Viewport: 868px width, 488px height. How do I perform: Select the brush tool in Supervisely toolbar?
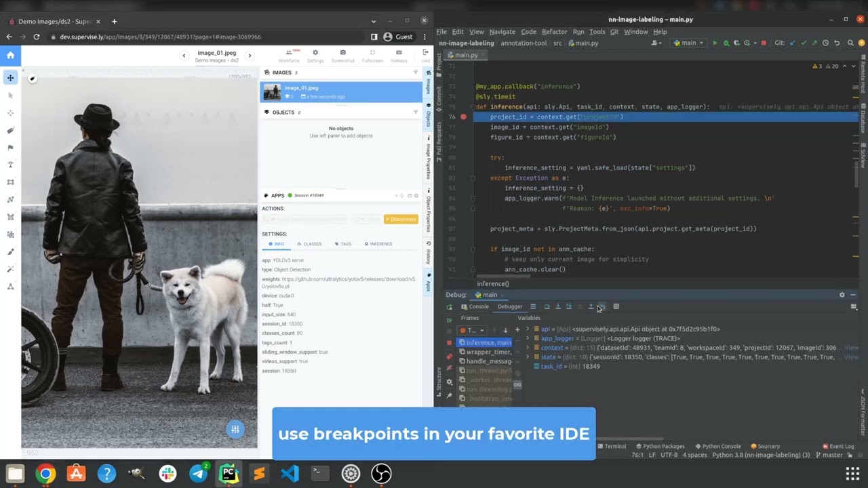click(x=10, y=251)
